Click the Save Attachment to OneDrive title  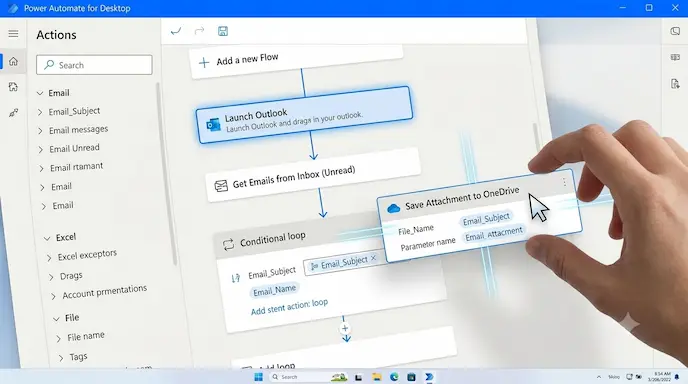tap(462, 198)
